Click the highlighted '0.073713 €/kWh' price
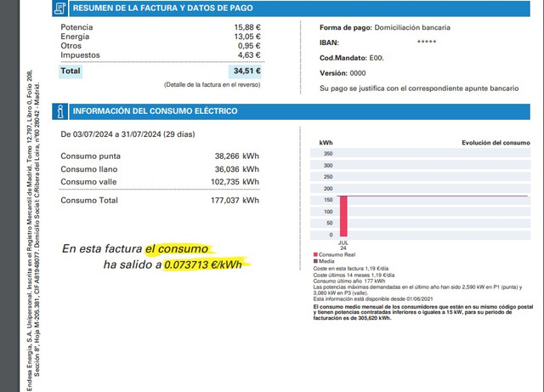Screen dimensions: 544x392 203,265
